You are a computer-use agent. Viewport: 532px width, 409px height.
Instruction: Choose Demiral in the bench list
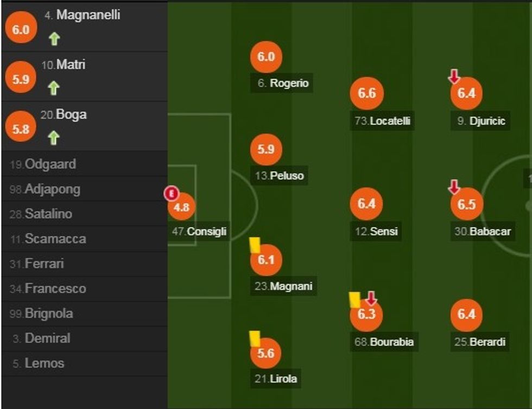pos(47,338)
